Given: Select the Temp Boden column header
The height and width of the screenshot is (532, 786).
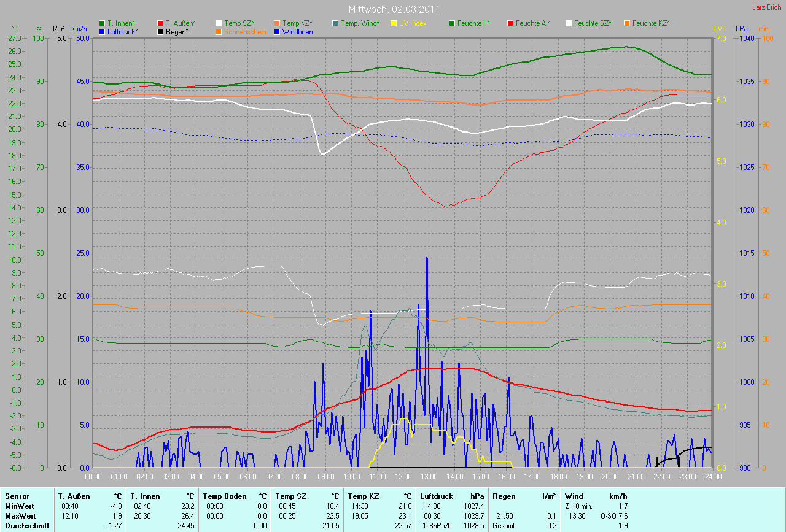Looking at the screenshot, I should click(220, 496).
